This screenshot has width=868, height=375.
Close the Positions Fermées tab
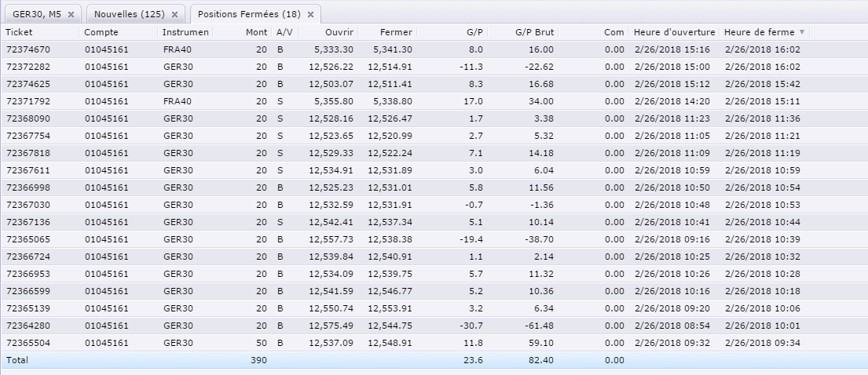pos(310,15)
